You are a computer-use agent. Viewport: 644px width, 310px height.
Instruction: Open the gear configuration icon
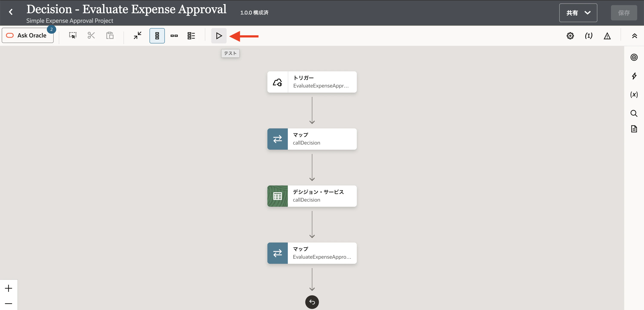570,36
